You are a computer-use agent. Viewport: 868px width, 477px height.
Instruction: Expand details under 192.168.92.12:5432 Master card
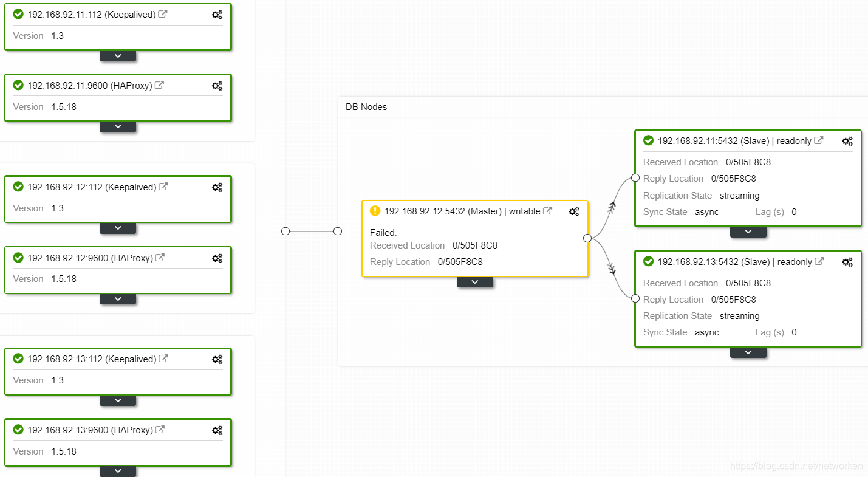[x=475, y=282]
